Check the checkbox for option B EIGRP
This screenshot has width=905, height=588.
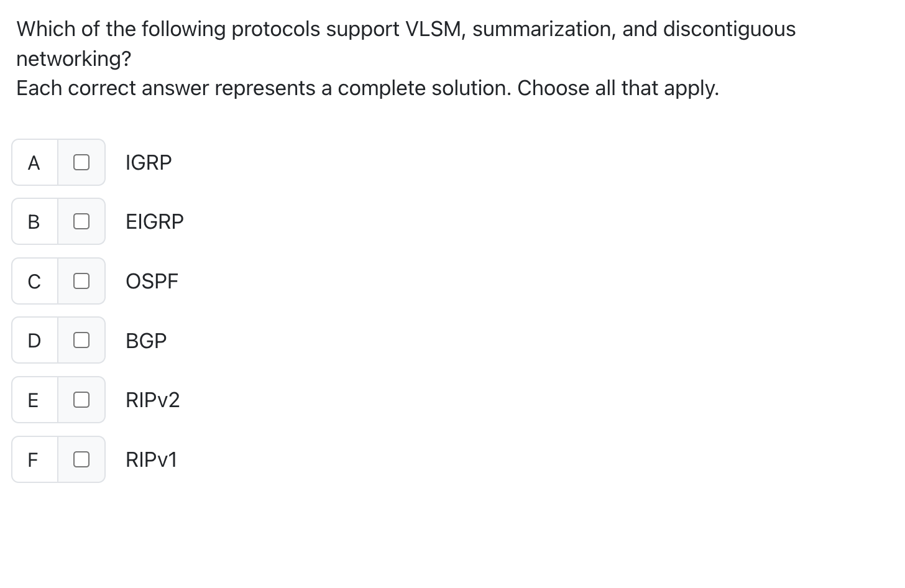click(81, 221)
